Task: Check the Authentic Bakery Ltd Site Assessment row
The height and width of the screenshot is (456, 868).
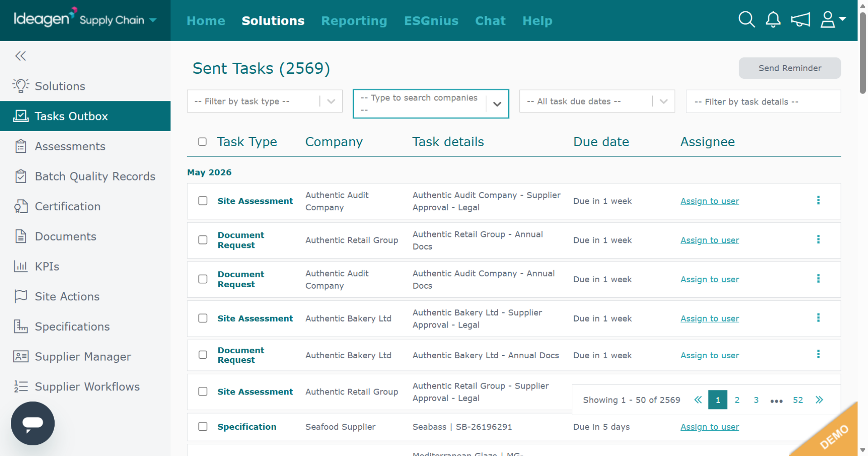Action: pyautogui.click(x=203, y=318)
